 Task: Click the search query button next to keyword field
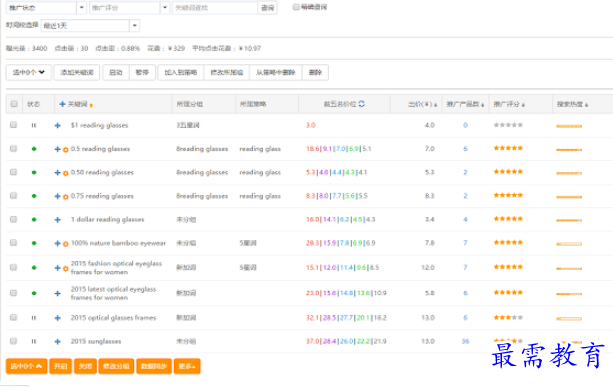267,8
